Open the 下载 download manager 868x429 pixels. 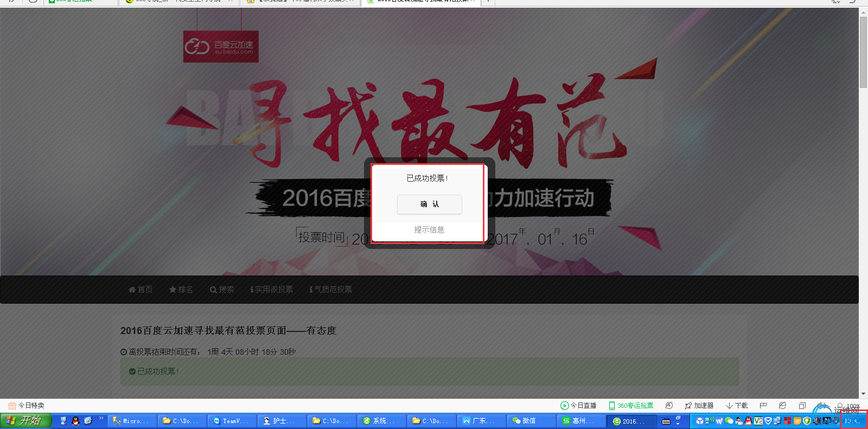point(737,406)
